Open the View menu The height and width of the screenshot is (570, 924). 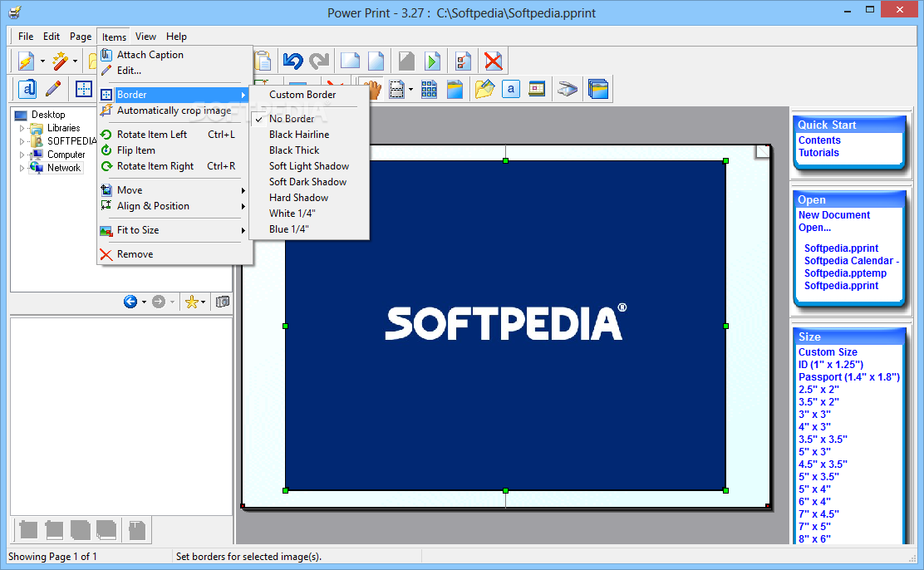145,37
